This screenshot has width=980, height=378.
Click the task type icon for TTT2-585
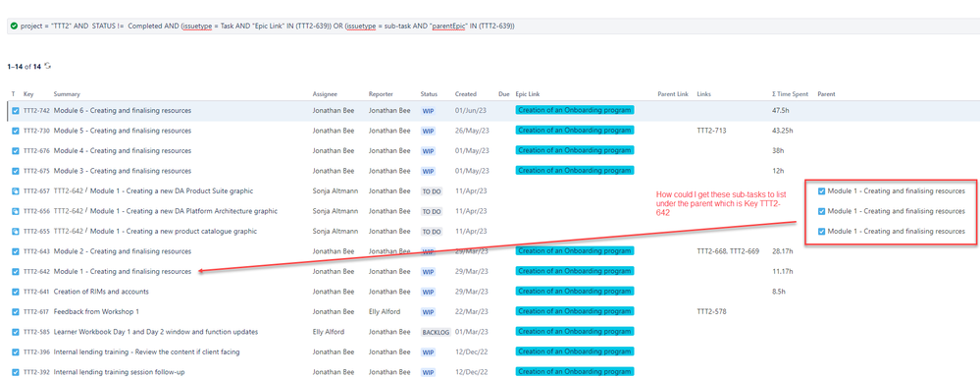click(x=16, y=332)
